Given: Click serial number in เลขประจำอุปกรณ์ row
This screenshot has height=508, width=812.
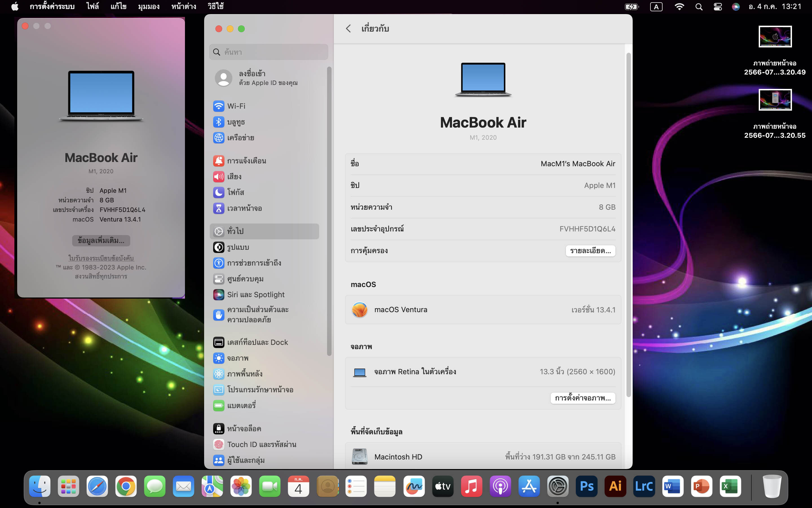Looking at the screenshot, I should [587, 229].
